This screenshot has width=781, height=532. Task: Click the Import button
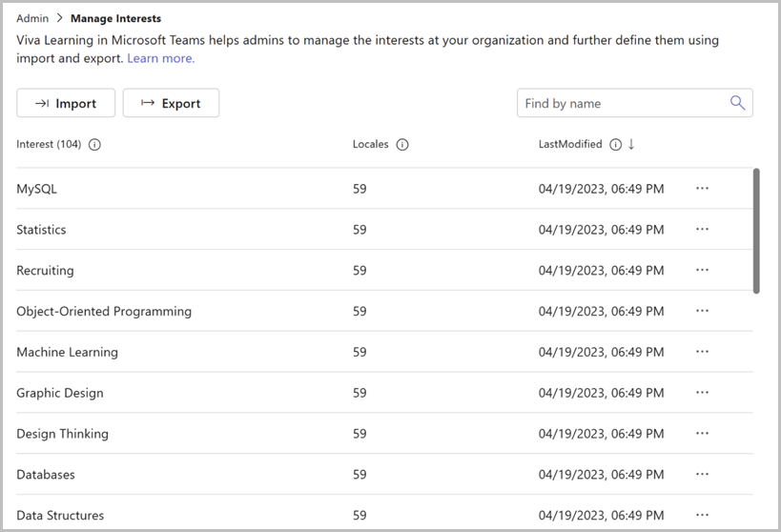click(66, 103)
